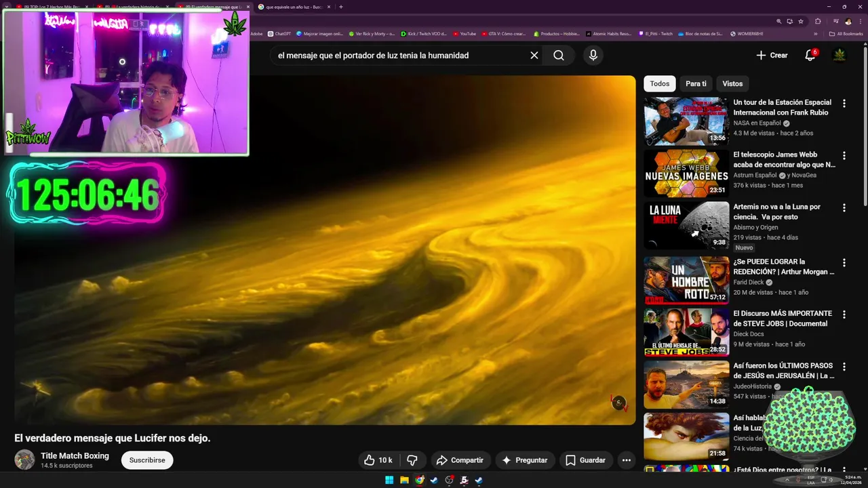Clear the YouTube search box text
Image resolution: width=868 pixels, height=488 pixels.
(534, 56)
